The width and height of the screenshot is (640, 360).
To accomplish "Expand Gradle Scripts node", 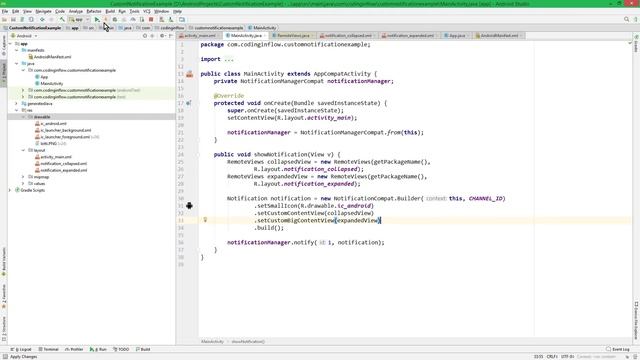I will pyautogui.click(x=10, y=190).
